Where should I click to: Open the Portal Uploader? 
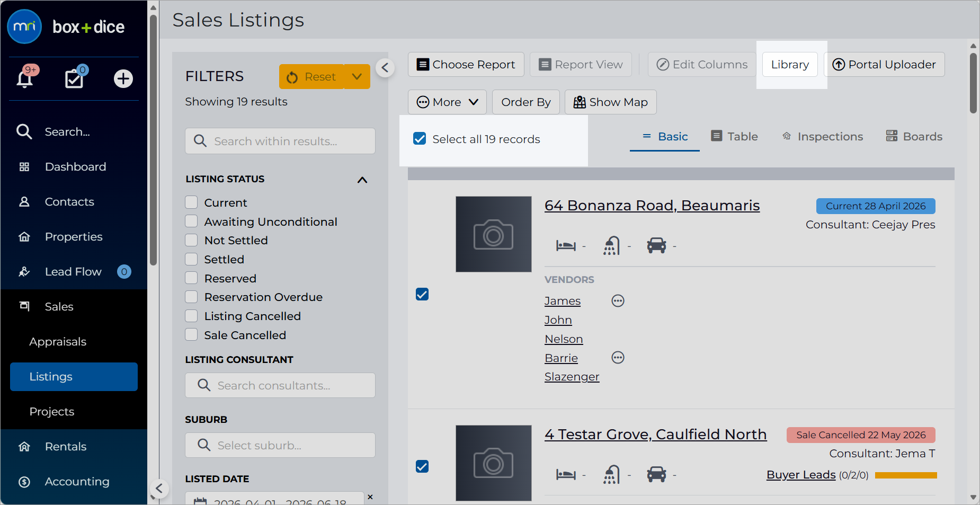click(x=884, y=65)
